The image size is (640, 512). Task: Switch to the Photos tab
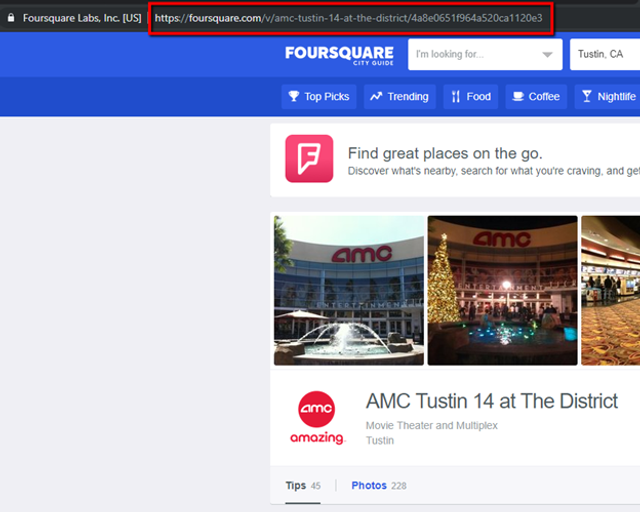[x=379, y=486]
